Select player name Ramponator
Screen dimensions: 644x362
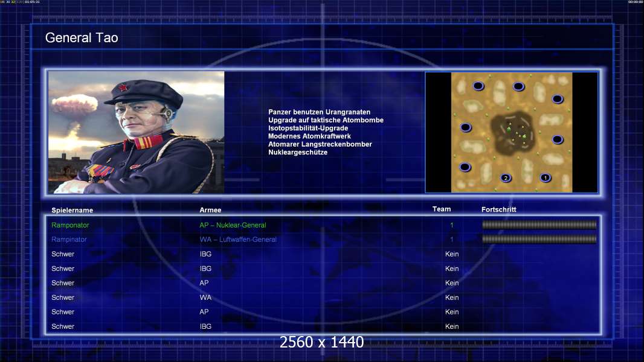coord(70,225)
